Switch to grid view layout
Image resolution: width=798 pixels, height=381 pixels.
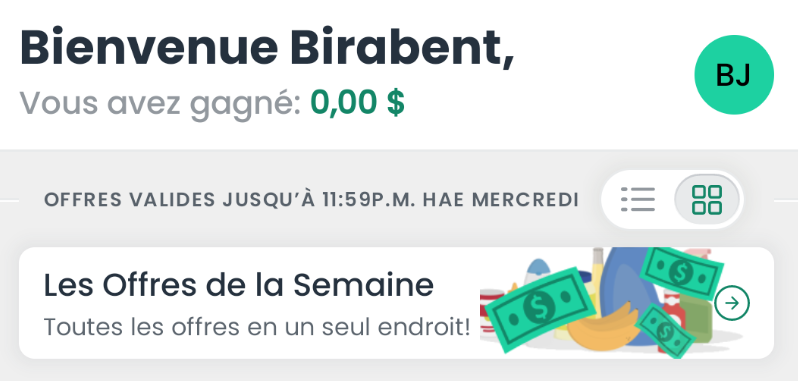coord(707,199)
